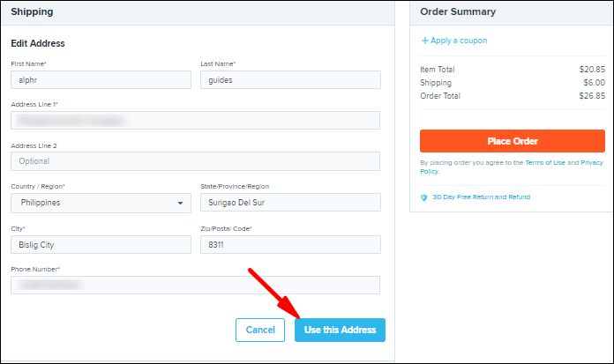Screen dimensions: 614x364
Task: Confirm with Use this Address button
Action: [340, 330]
